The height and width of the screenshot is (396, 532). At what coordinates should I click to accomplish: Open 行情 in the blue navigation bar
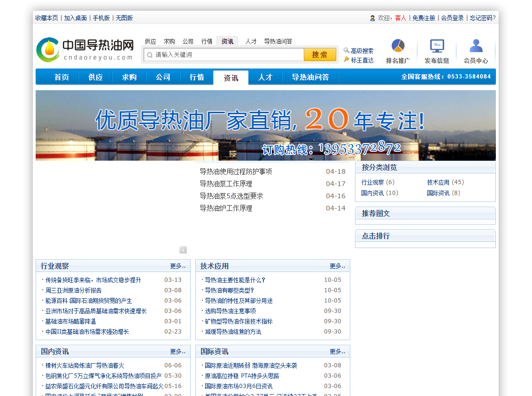pyautogui.click(x=197, y=77)
